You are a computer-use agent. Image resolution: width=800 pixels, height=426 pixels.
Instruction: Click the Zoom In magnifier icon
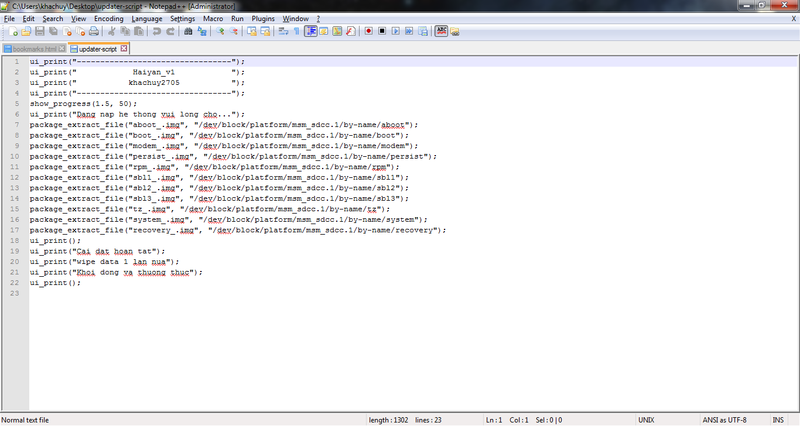[220, 32]
